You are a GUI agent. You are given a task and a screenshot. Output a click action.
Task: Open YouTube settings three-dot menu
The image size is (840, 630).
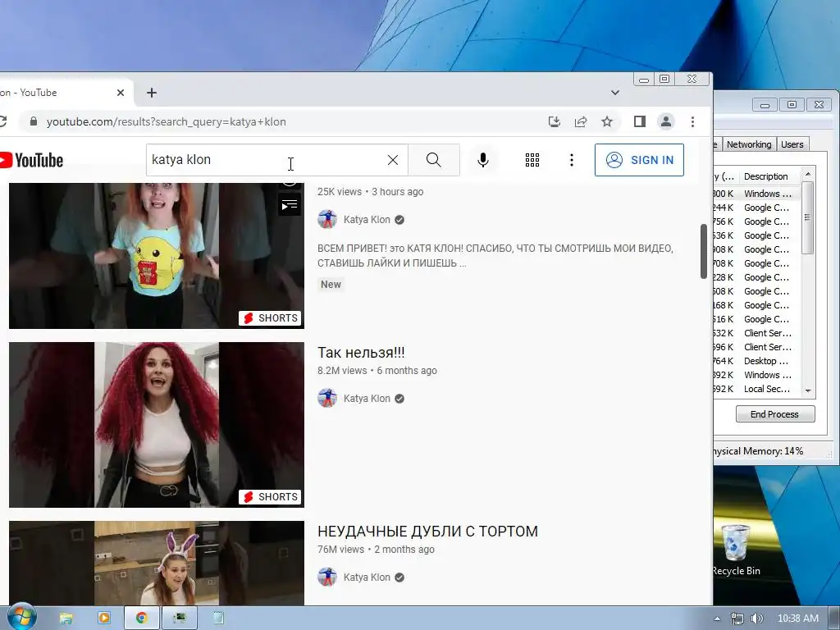point(571,160)
